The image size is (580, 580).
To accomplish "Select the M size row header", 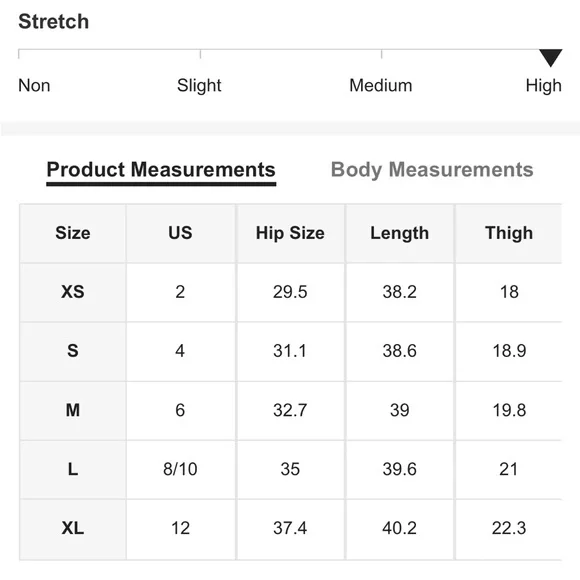I will (72, 410).
